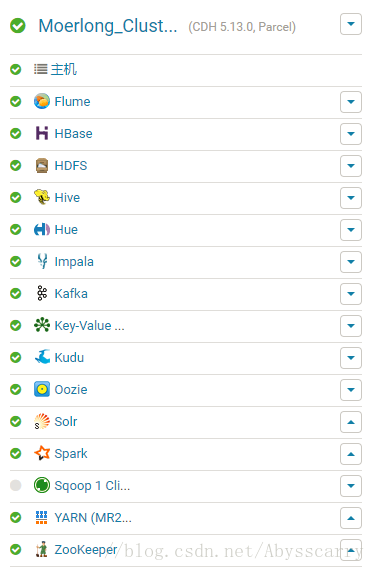Open the Moerlong_Cluster link
Screen dimensions: 375x571
108,26
